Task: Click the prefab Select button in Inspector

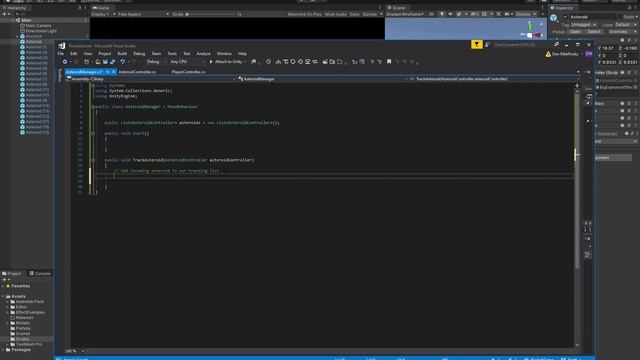Action: click(594, 31)
